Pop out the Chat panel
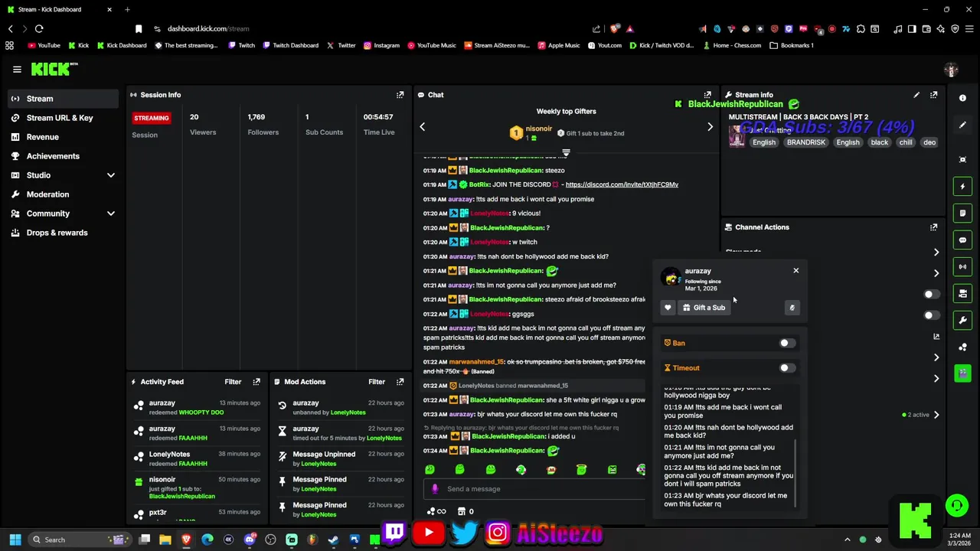Image resolution: width=980 pixels, height=551 pixels. 707,95
